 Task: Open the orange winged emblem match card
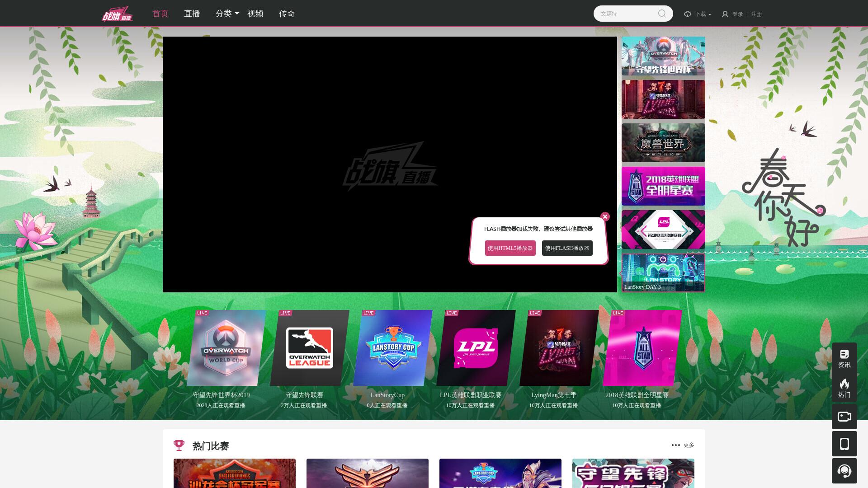click(x=368, y=473)
